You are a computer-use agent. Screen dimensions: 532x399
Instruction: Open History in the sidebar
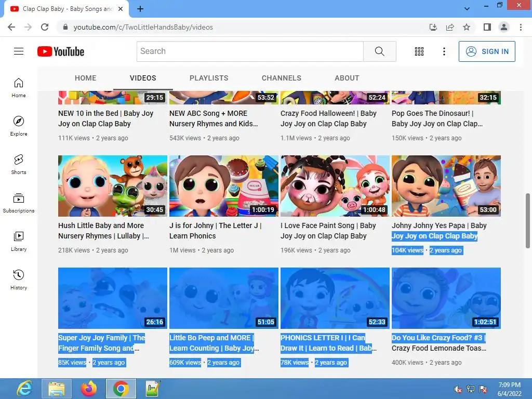click(x=19, y=280)
